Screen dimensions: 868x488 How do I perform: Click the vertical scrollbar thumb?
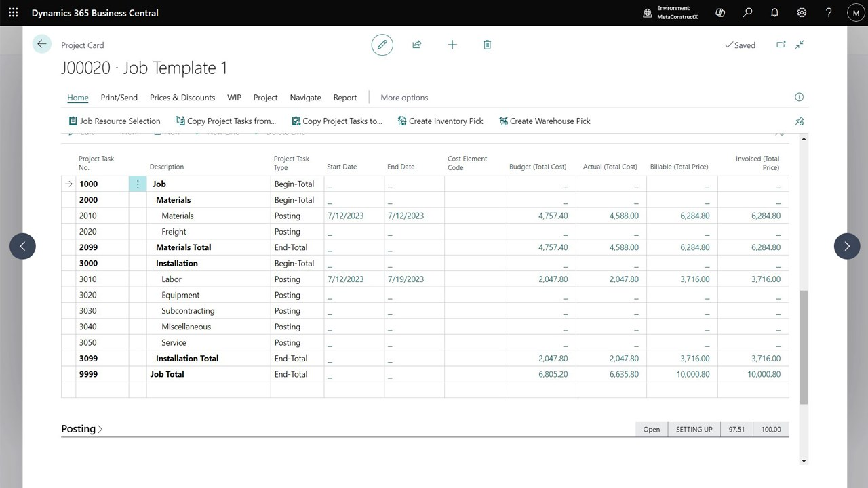804,348
